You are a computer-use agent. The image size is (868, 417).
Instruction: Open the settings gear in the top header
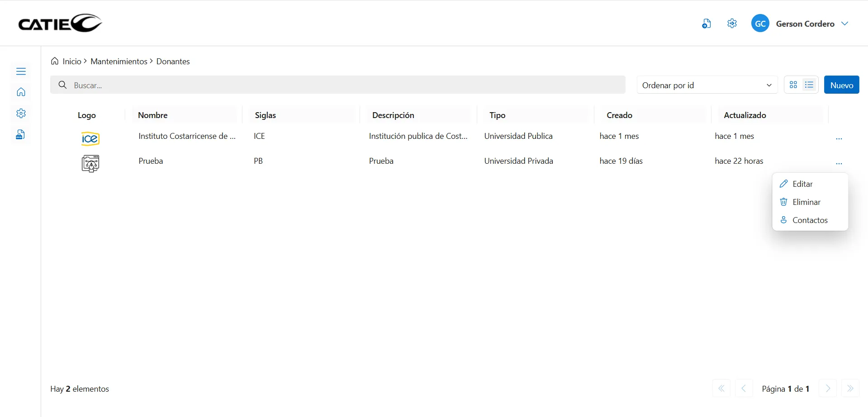coord(732,24)
